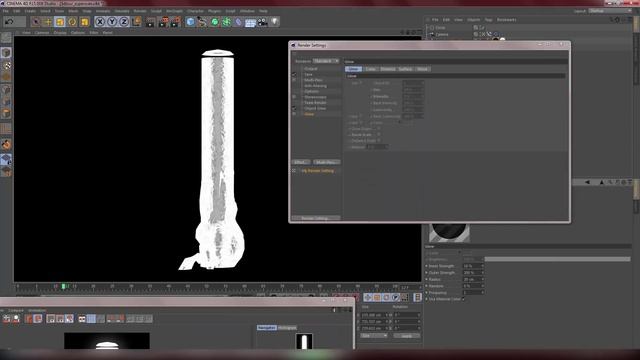Click the Multi-Pass... button

coord(327,162)
